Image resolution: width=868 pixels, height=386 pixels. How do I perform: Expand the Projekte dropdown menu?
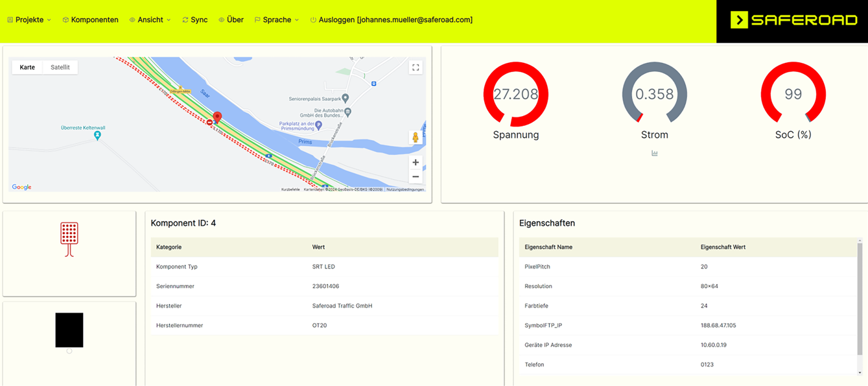click(x=29, y=20)
